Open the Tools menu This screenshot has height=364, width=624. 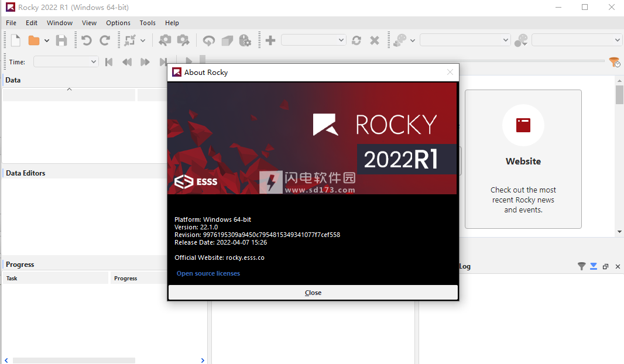(148, 23)
